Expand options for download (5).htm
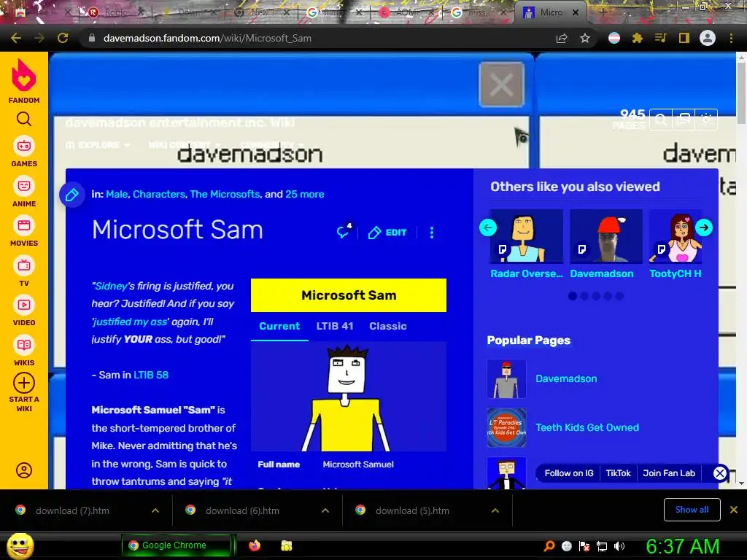The height and width of the screenshot is (560, 747). pos(495,510)
